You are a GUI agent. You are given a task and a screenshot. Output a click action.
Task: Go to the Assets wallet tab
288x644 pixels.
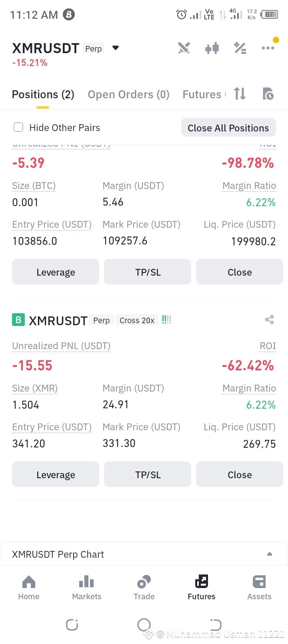(259, 587)
